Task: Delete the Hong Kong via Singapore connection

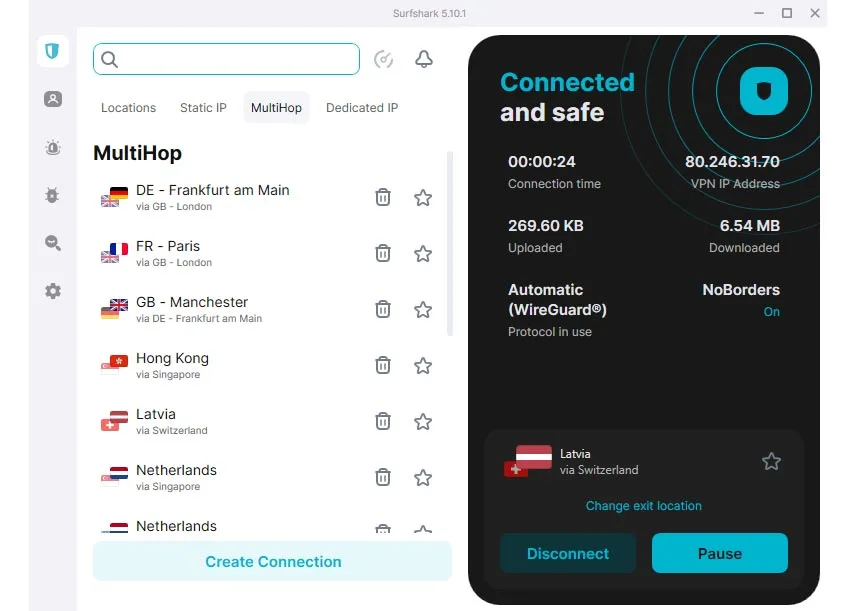Action: pyautogui.click(x=383, y=365)
